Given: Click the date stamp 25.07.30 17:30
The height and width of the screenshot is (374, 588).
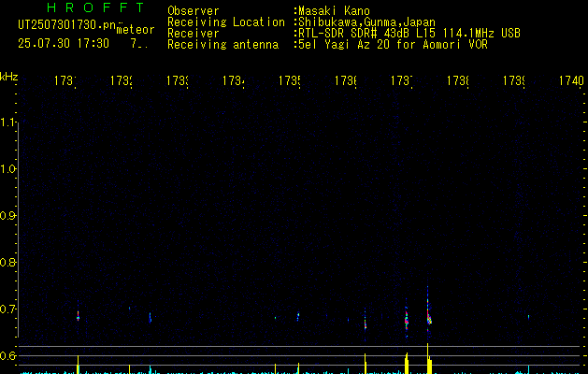Looking at the screenshot, I should (x=64, y=44).
